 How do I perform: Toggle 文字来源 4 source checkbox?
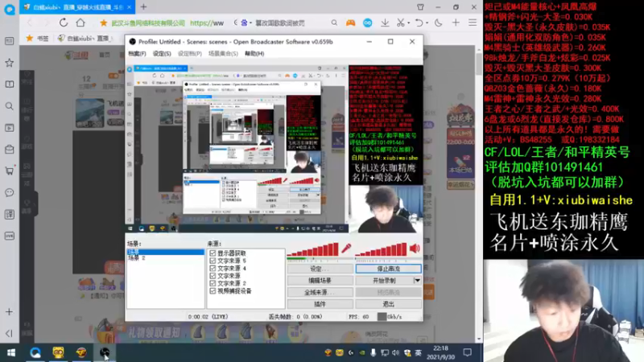[x=213, y=268]
